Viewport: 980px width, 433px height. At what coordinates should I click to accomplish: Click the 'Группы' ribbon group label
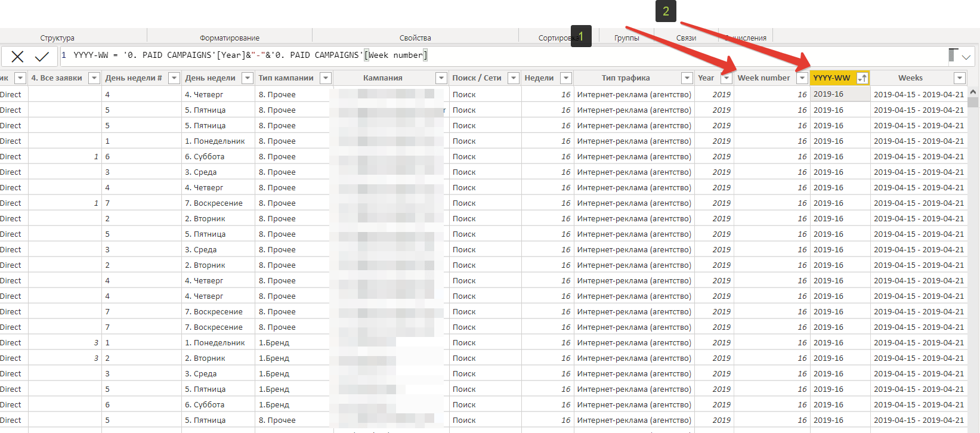(x=627, y=38)
